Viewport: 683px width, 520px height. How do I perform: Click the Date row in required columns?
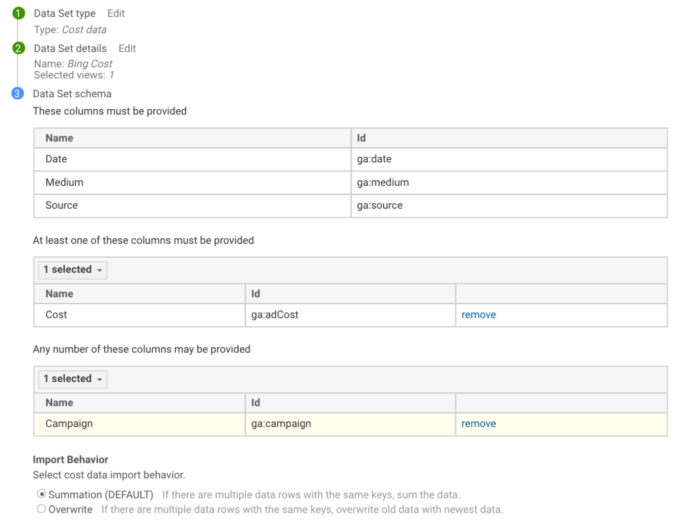tap(350, 159)
